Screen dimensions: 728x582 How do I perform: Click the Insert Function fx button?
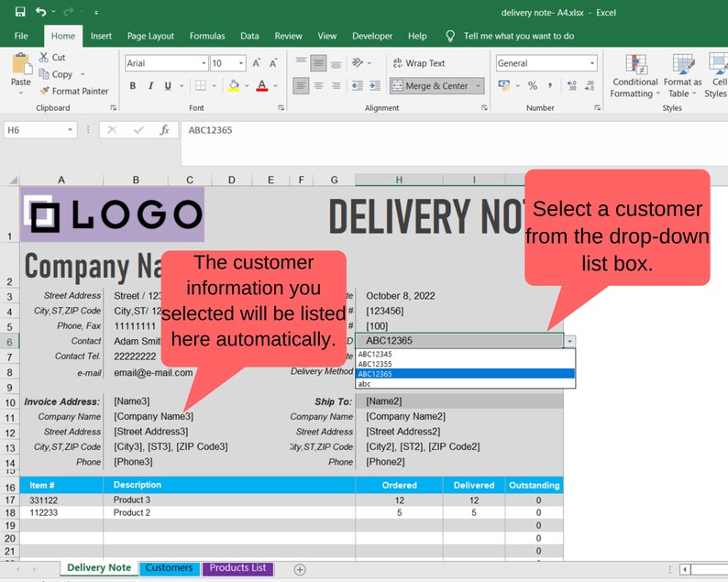point(164,130)
